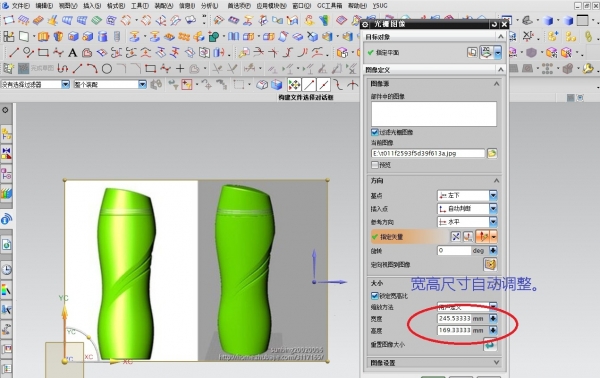The height and width of the screenshot is (378, 600).
Task: Click the blue cylinder feature icon
Action: pos(102,36)
